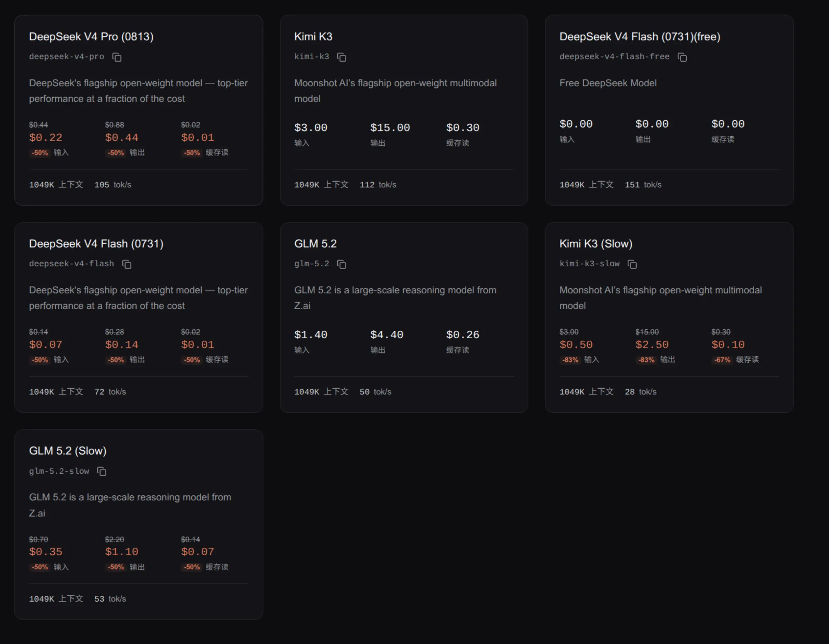Click the 53 tok/s speed value
Image resolution: width=829 pixels, height=644 pixels.
click(x=110, y=599)
